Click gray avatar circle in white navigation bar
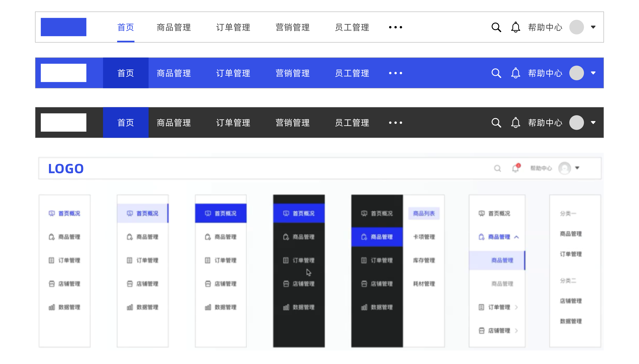 point(576,27)
